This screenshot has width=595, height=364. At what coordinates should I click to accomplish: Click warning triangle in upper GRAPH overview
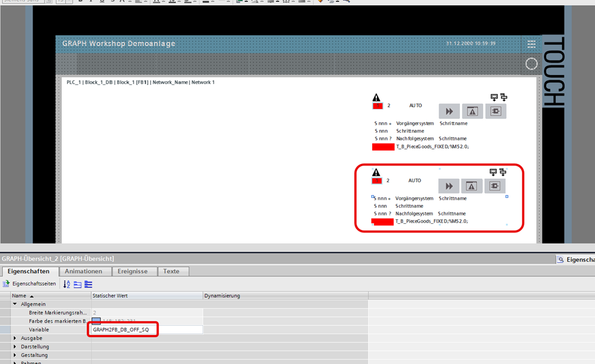(x=376, y=97)
